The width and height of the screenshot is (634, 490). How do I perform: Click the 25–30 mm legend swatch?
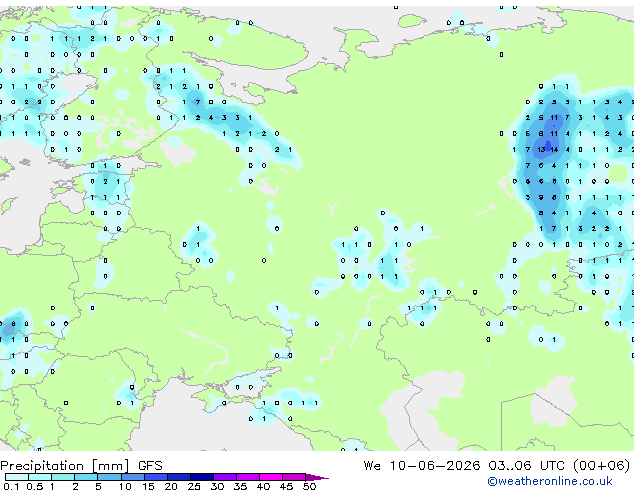pos(202,477)
